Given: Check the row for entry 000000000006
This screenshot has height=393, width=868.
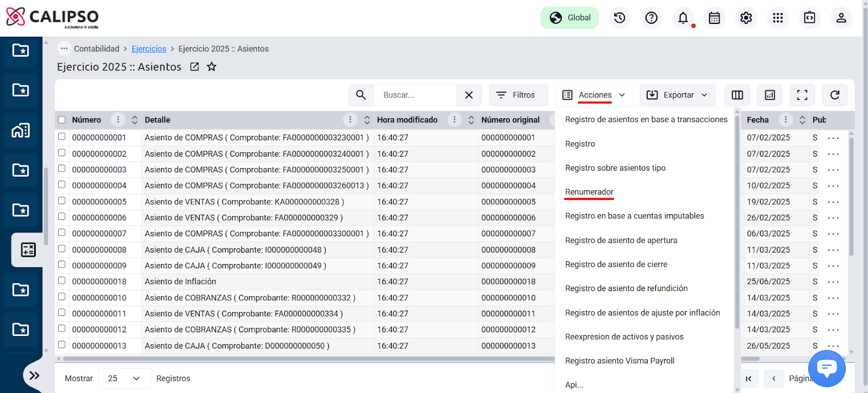Looking at the screenshot, I should tap(62, 217).
